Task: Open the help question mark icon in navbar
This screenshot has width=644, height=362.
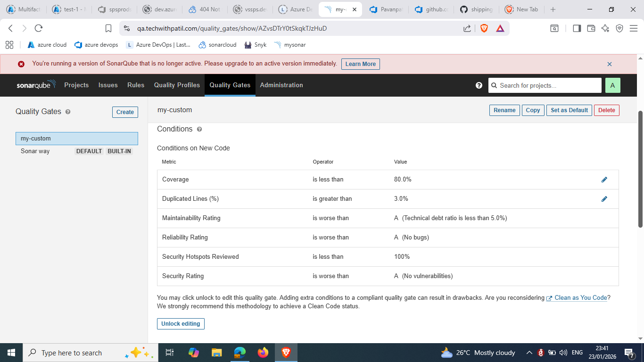Action: [479, 85]
